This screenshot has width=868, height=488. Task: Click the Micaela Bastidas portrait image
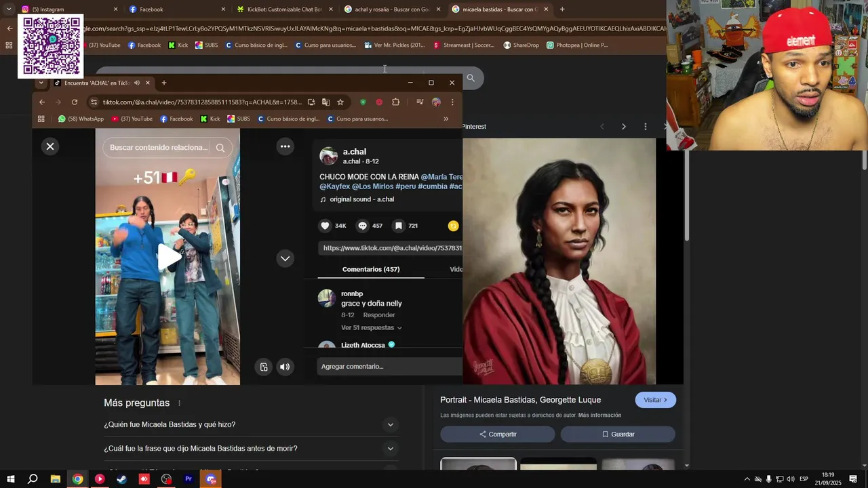coord(559,262)
